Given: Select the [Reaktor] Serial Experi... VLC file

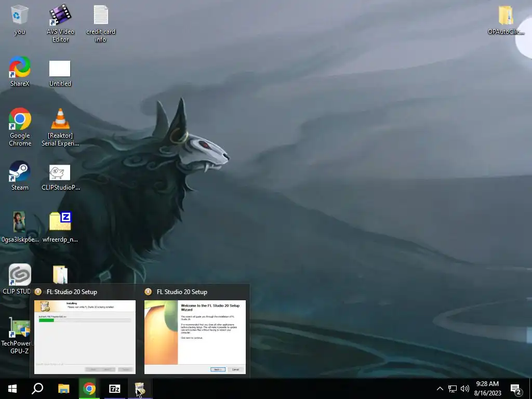Looking at the screenshot, I should (x=60, y=127).
